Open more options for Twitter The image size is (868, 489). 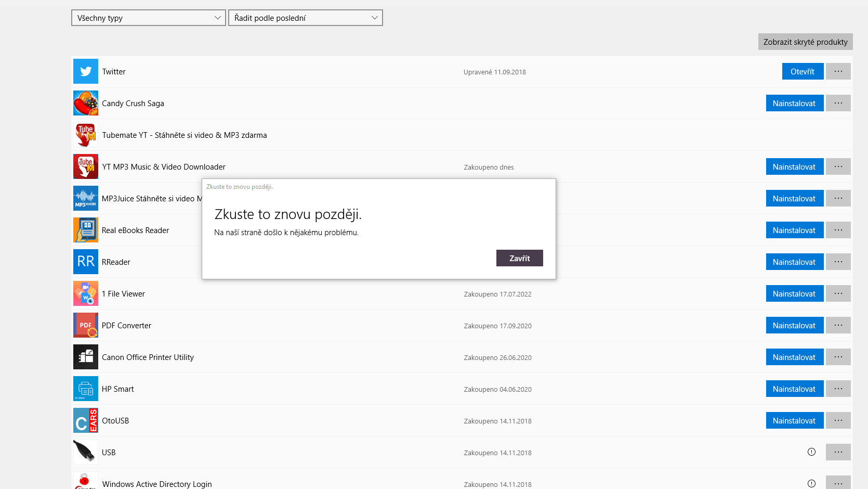pos(838,71)
